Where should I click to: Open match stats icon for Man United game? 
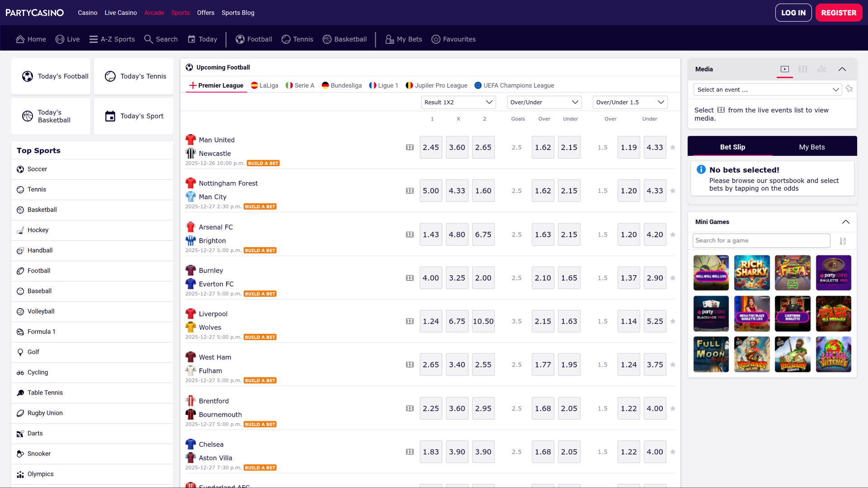coord(410,147)
